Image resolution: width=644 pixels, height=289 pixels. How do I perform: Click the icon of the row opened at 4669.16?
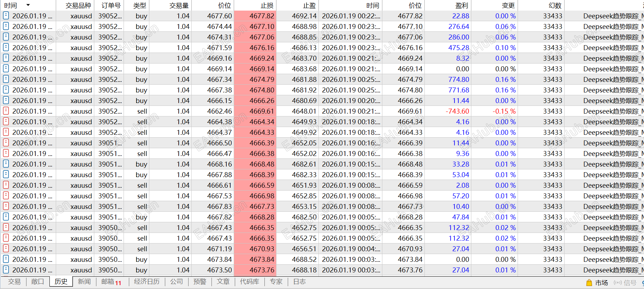6,58
